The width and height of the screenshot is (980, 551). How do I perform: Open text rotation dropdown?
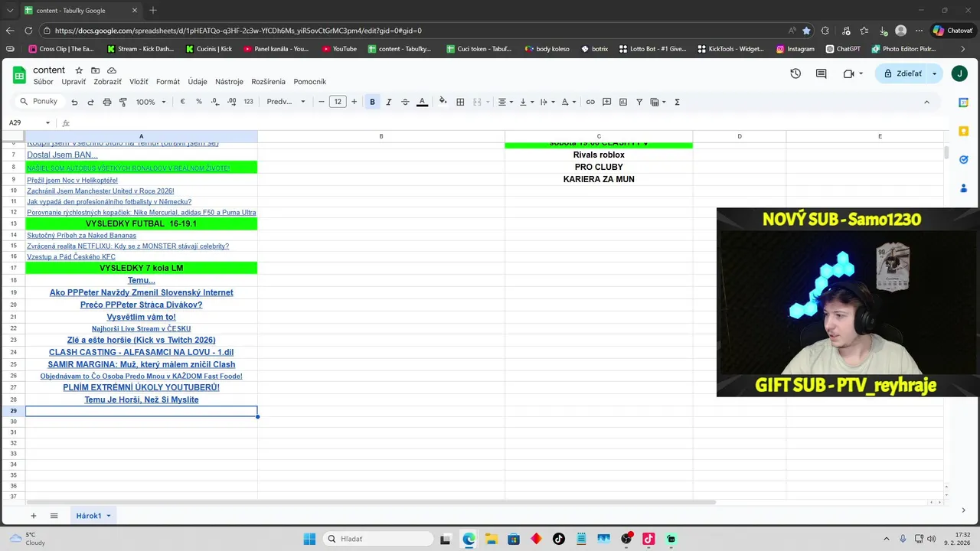pyautogui.click(x=567, y=102)
